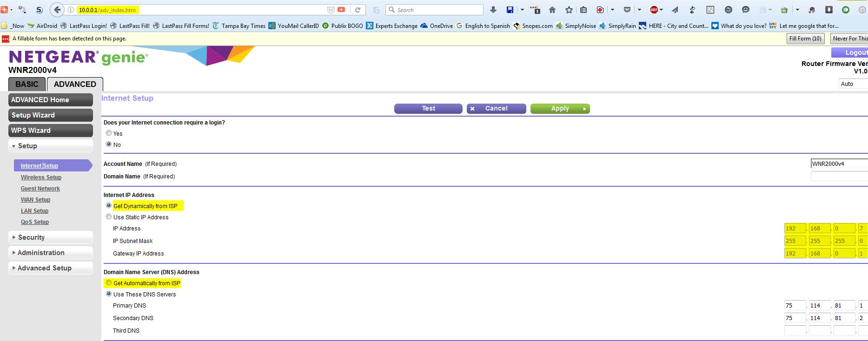Viewport: 868px width, 341px height.
Task: Click the Pocket icon in the toolbar
Action: pos(627,10)
